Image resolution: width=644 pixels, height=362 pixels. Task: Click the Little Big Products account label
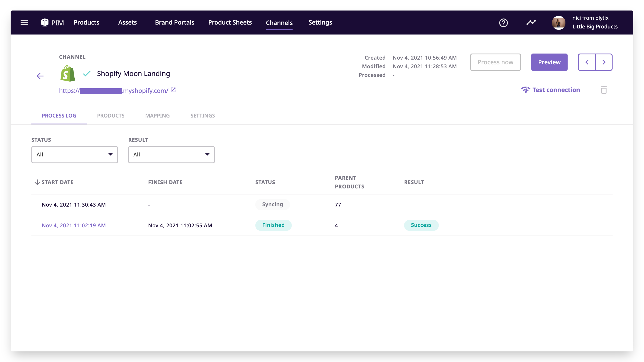tap(595, 26)
